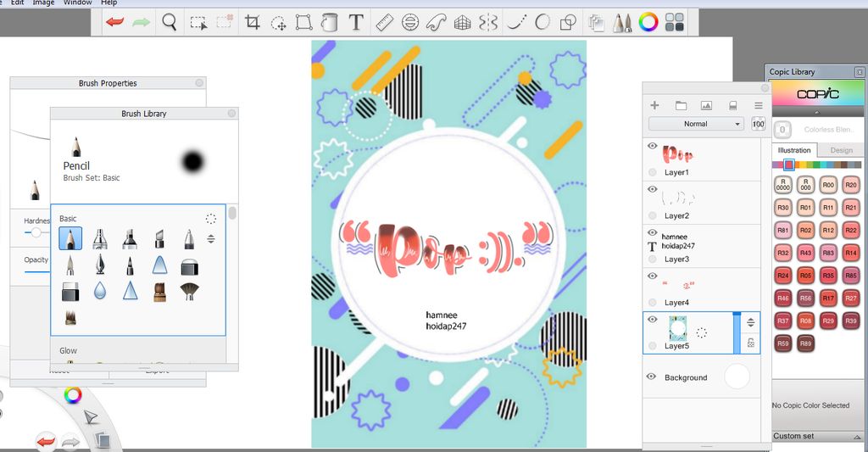Viewport: 868px width, 452px height.
Task: Hide the Background layer eye
Action: pos(652,377)
